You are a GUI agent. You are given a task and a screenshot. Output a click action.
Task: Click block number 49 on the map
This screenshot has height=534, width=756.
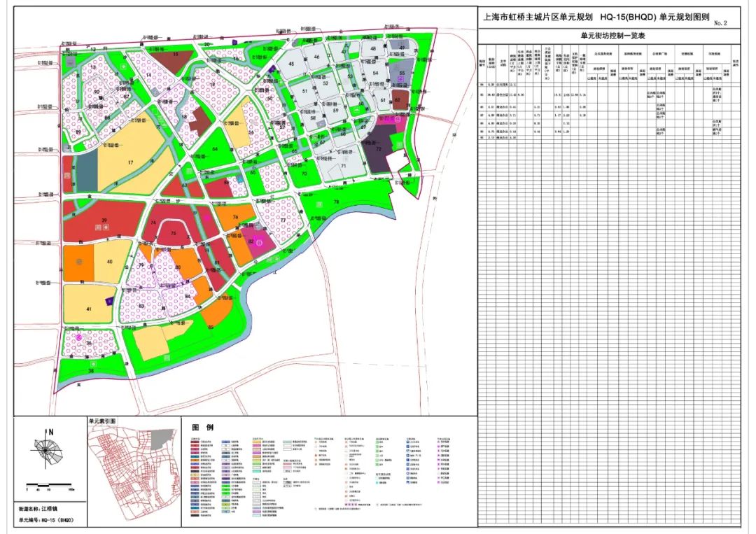(x=402, y=48)
